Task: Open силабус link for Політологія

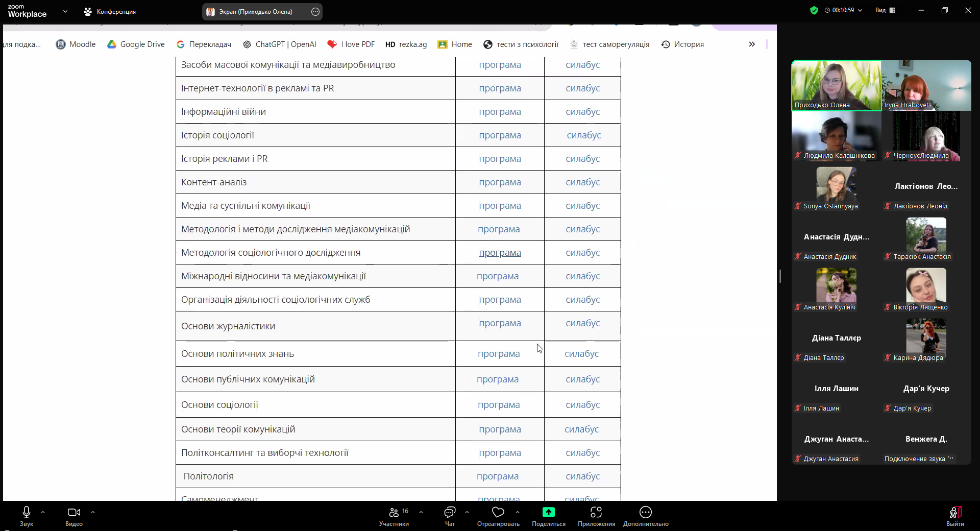Action: [582, 476]
